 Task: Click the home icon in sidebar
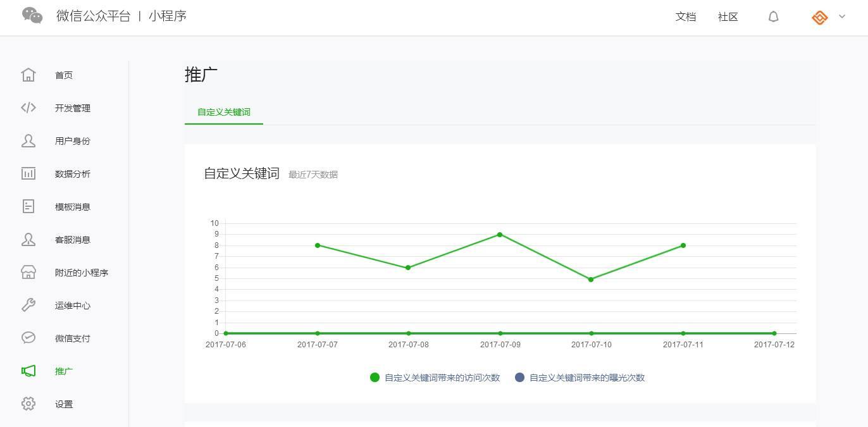click(x=28, y=75)
